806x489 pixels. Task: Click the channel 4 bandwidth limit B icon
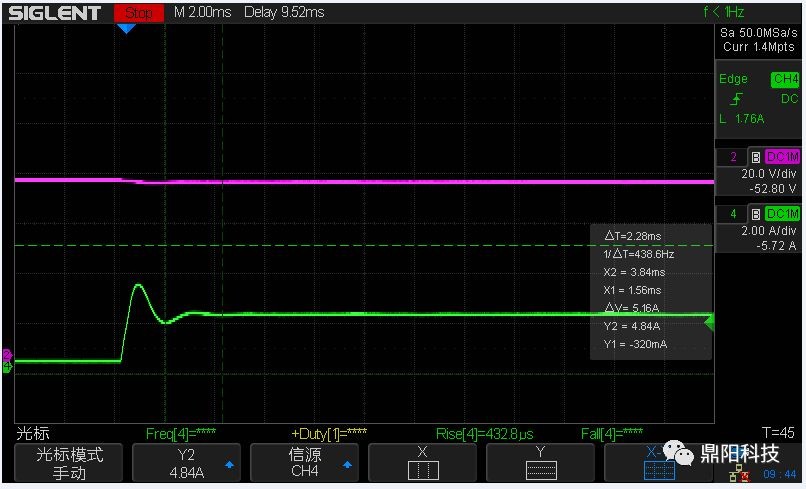pos(755,214)
